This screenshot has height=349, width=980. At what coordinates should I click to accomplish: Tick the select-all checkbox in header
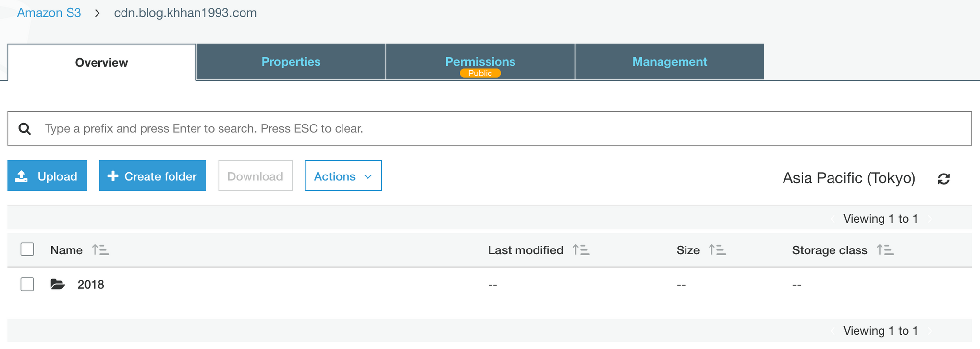(27, 249)
